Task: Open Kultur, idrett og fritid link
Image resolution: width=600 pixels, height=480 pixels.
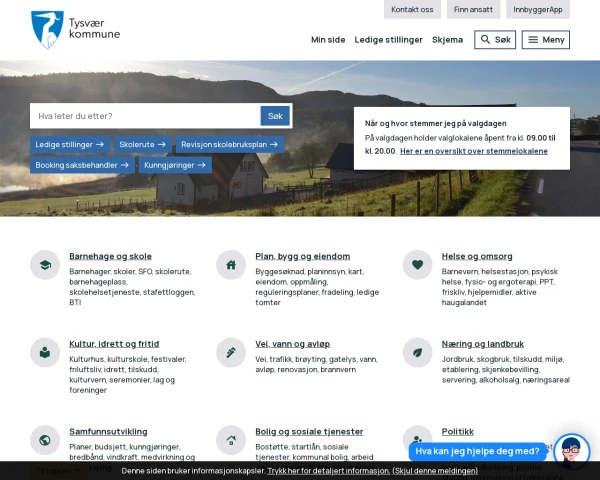Action: 114,344
